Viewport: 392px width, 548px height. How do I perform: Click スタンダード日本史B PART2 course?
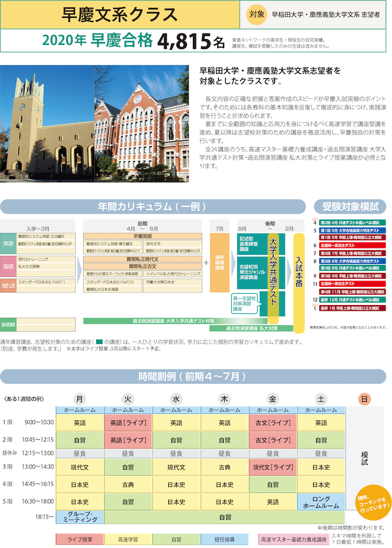[x=112, y=282]
